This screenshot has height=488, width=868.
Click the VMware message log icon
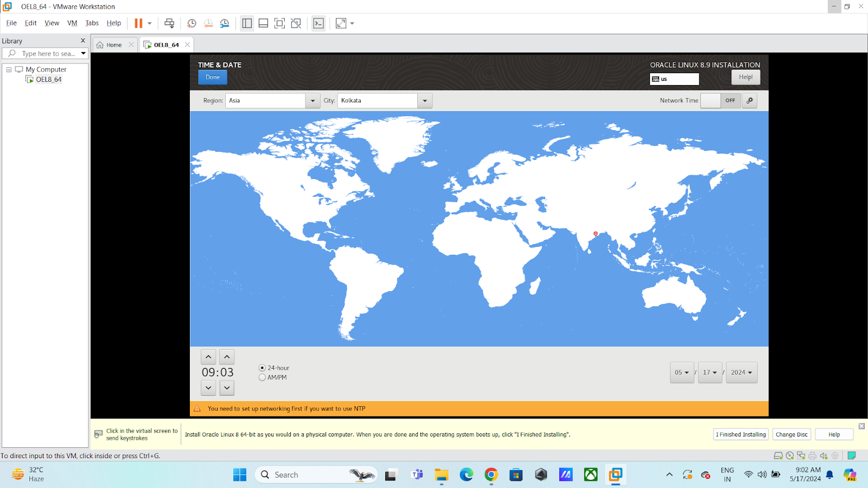point(852,455)
